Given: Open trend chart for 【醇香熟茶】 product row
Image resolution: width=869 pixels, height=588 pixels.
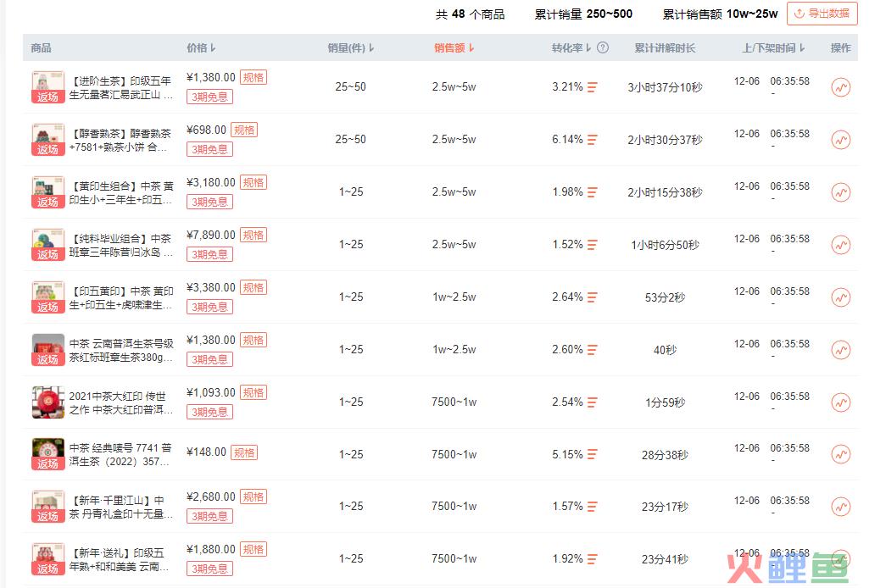Looking at the screenshot, I should pos(841,140).
